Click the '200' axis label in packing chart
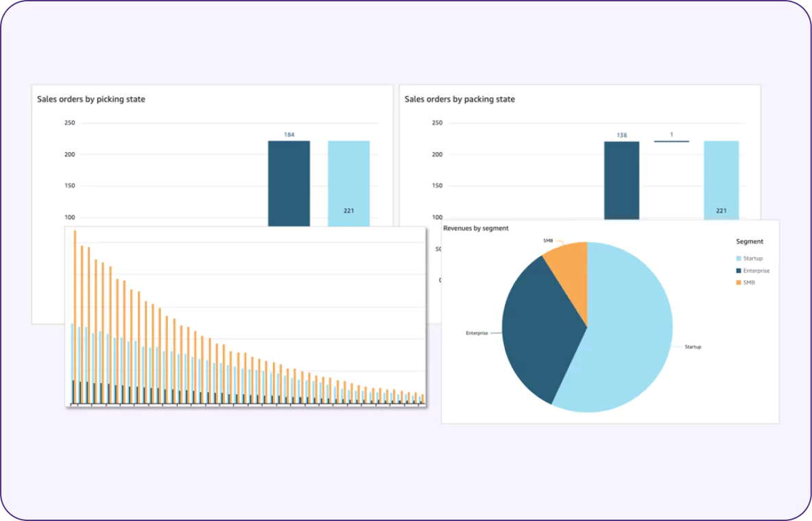The width and height of the screenshot is (812, 521). click(437, 154)
